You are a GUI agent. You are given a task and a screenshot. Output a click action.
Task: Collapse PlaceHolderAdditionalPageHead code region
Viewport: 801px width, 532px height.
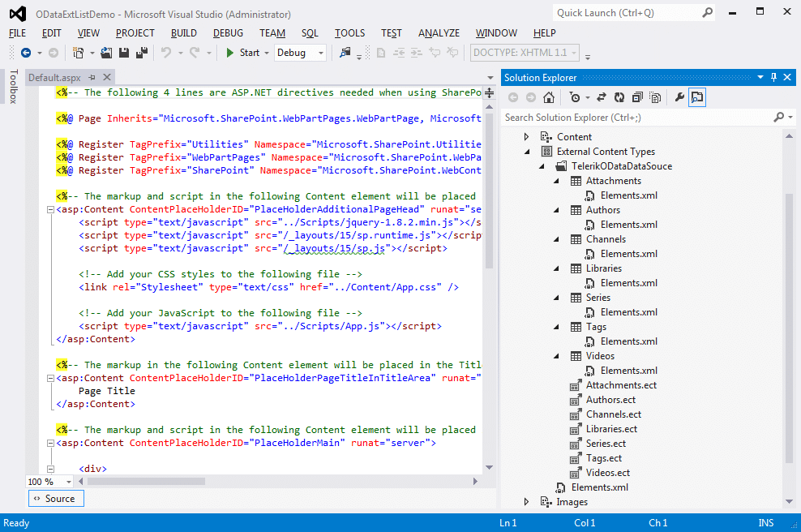[x=50, y=209]
